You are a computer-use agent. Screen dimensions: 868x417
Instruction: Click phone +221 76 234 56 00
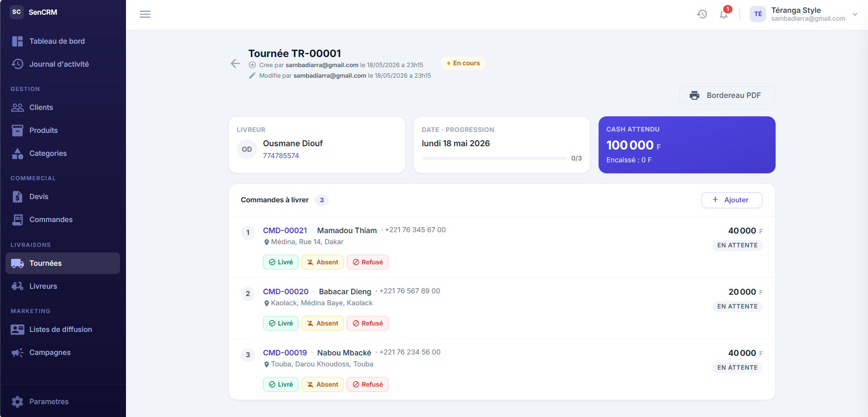coord(410,352)
